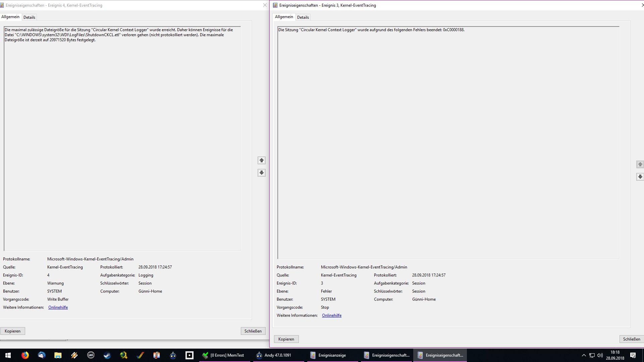The image size is (644, 362).
Task: Switch to the Details tab in the Ereignis 4 window
Action: [29, 17]
